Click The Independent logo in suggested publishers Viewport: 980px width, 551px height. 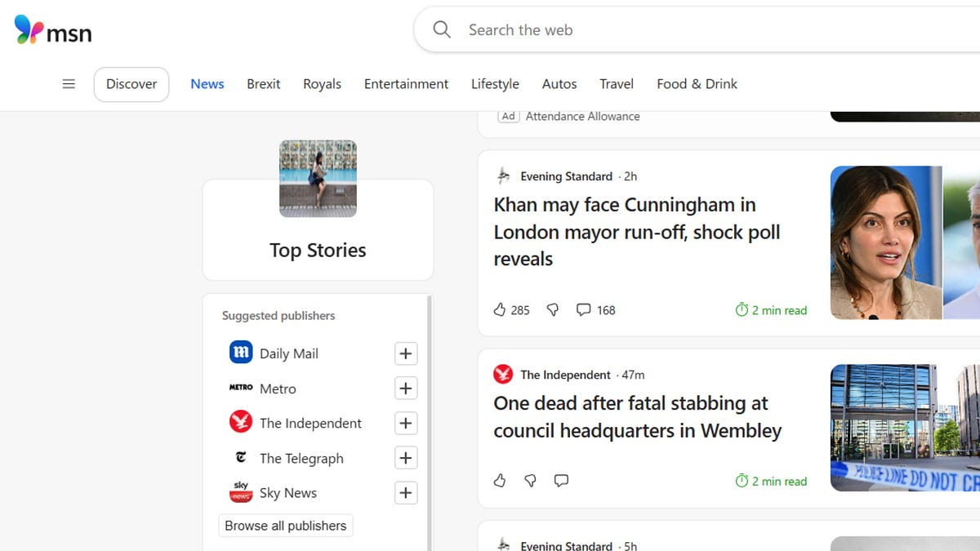pos(241,422)
